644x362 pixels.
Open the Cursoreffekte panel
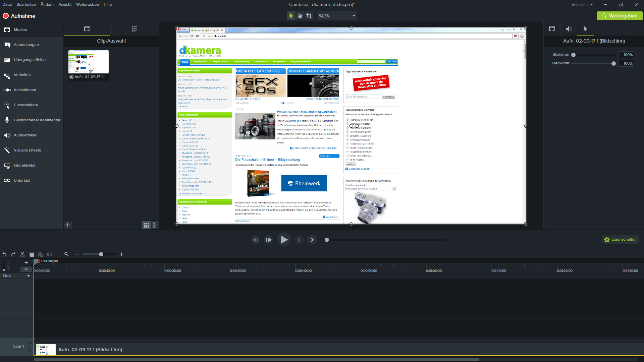click(x=26, y=105)
